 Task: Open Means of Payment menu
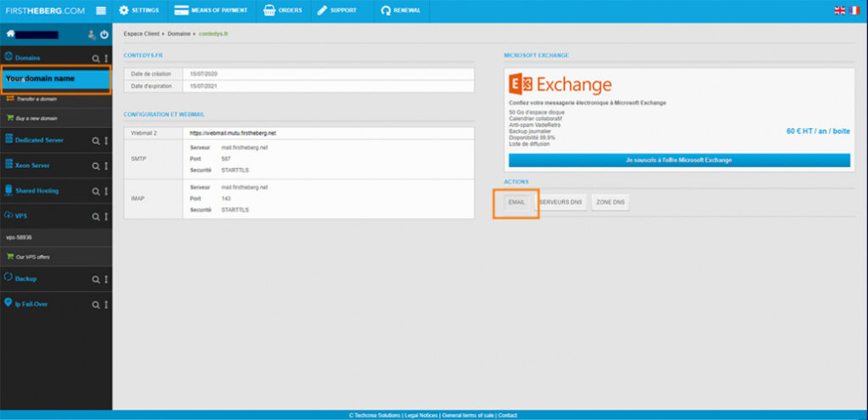[x=211, y=10]
